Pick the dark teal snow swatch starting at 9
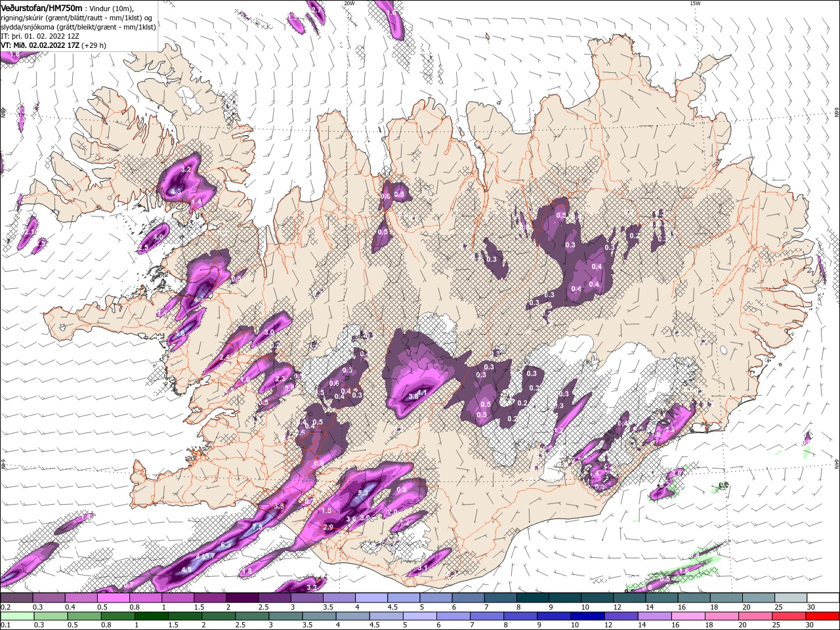840x630 pixels. pyautogui.click(x=564, y=598)
